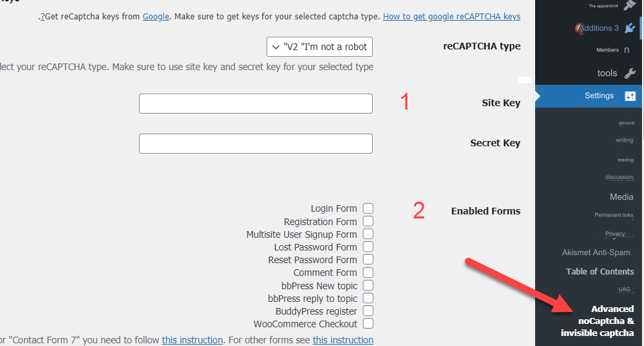Image resolution: width=644 pixels, height=346 pixels.
Task: Open the UAG settings submenu
Action: coord(624,289)
